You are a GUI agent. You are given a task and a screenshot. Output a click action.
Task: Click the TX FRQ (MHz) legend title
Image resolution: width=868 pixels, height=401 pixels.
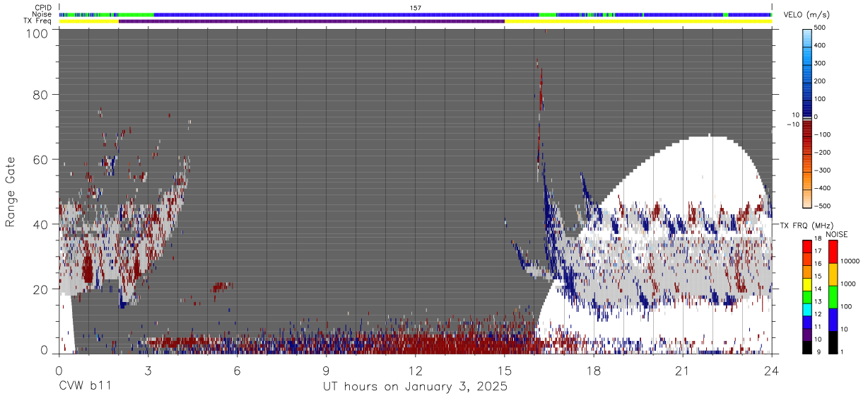tap(808, 225)
